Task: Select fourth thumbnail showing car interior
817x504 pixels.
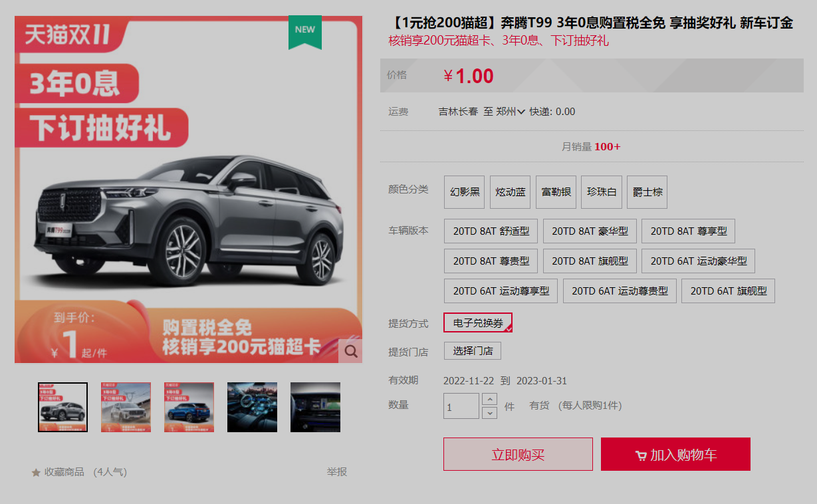Action: pyautogui.click(x=252, y=407)
